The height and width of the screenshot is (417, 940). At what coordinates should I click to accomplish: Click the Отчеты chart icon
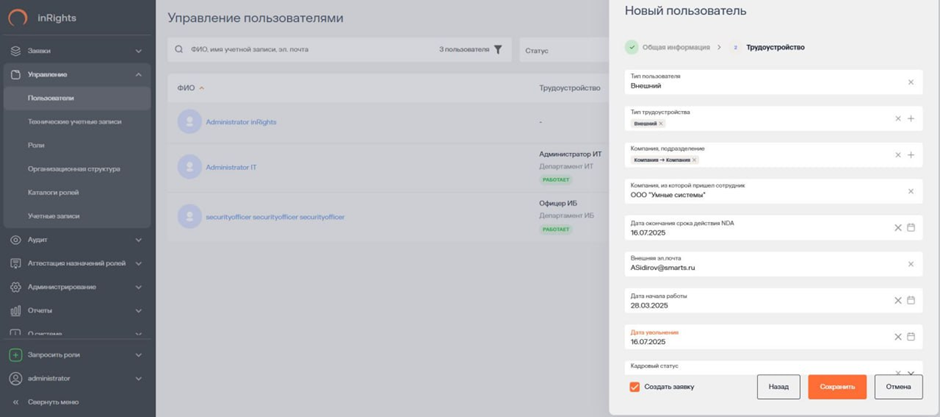tap(16, 310)
